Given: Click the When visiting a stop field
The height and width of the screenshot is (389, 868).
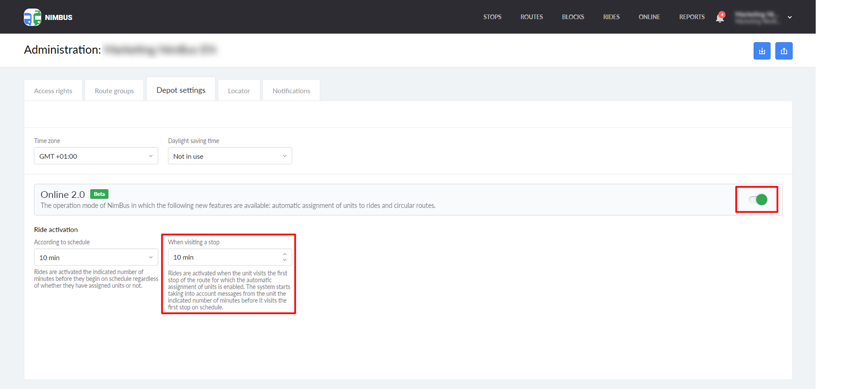Looking at the screenshot, I should point(223,257).
